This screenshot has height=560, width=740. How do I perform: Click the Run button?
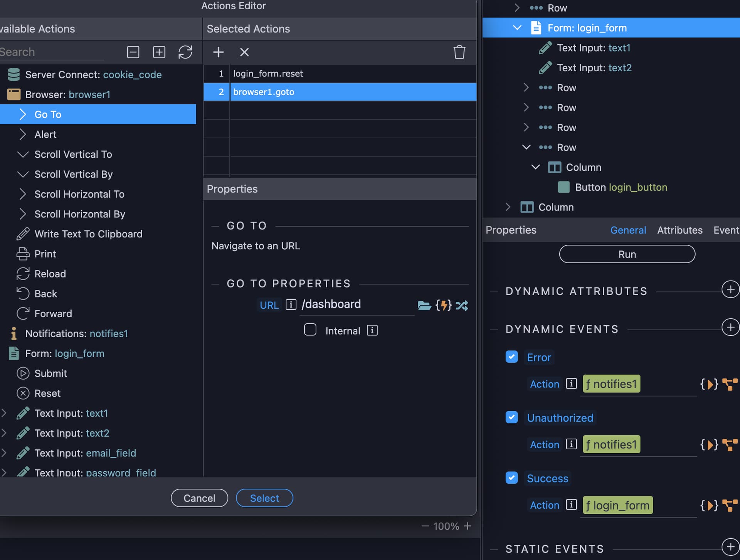click(x=627, y=254)
